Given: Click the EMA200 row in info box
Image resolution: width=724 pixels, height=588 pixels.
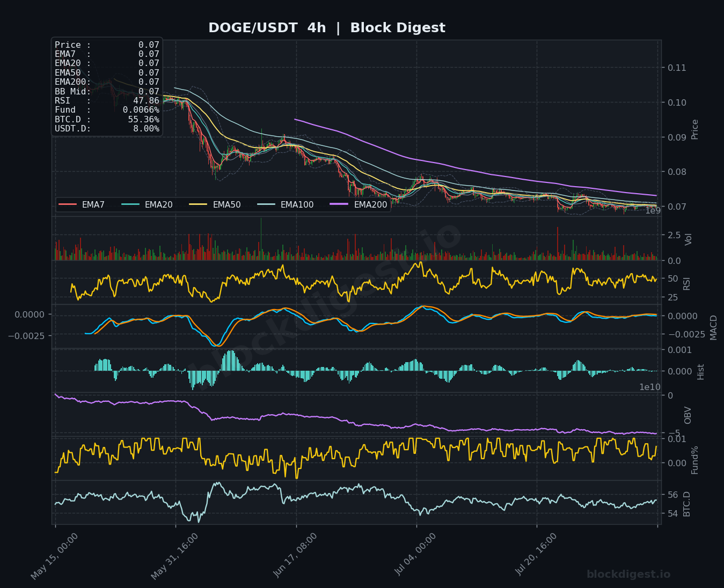Looking at the screenshot, I should click(107, 82).
